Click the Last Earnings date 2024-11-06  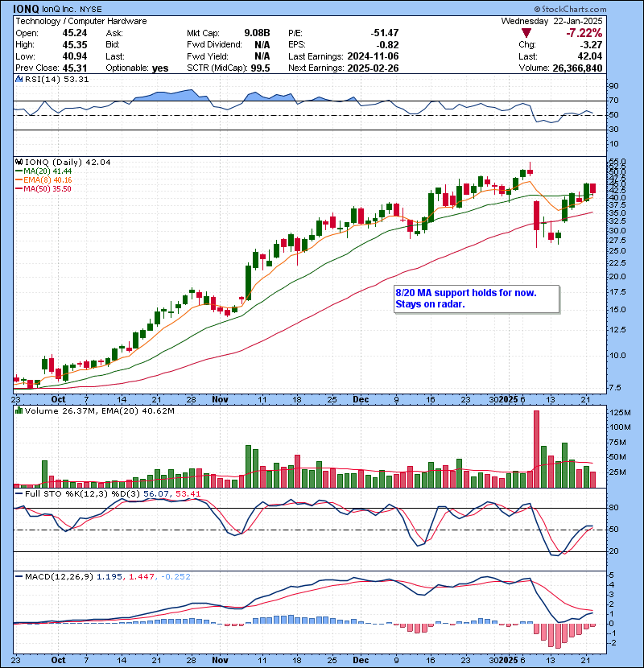coord(373,56)
